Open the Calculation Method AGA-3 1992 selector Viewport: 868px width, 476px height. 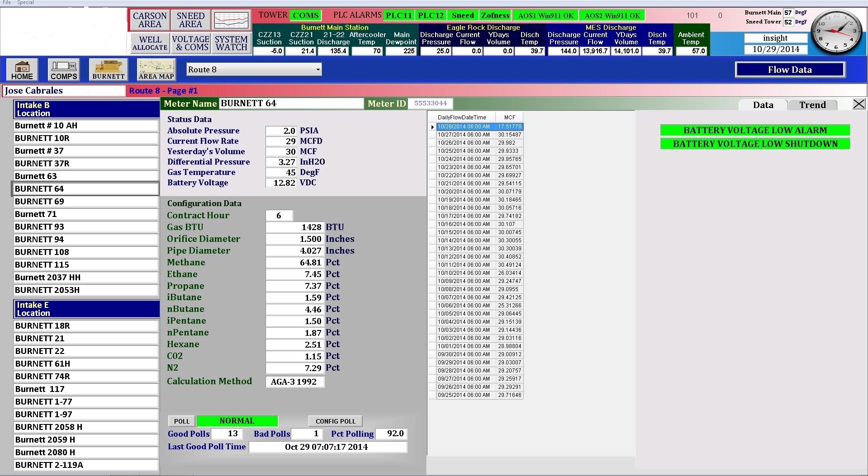click(x=294, y=382)
